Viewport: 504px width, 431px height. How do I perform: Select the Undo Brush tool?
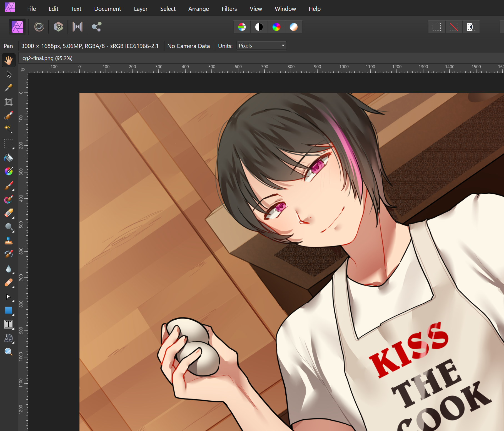9,254
